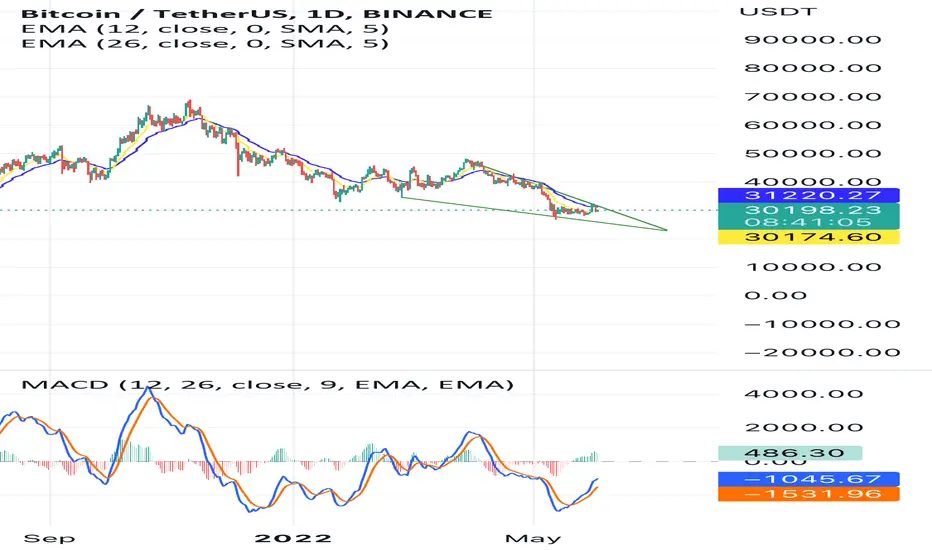Click the 60000.00 price axis label
Viewport: 932px width, 550px height.
[x=813, y=125]
